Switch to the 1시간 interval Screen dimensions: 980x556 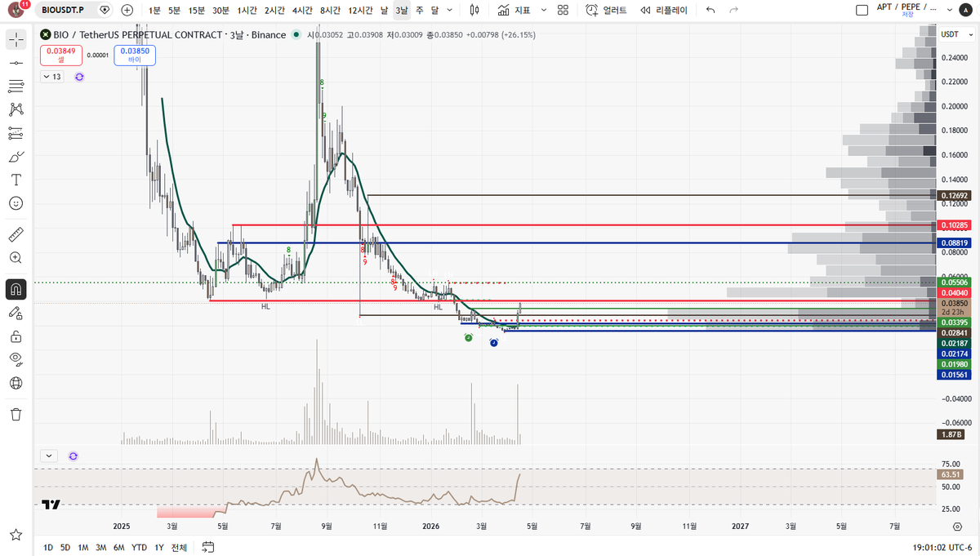coord(247,11)
